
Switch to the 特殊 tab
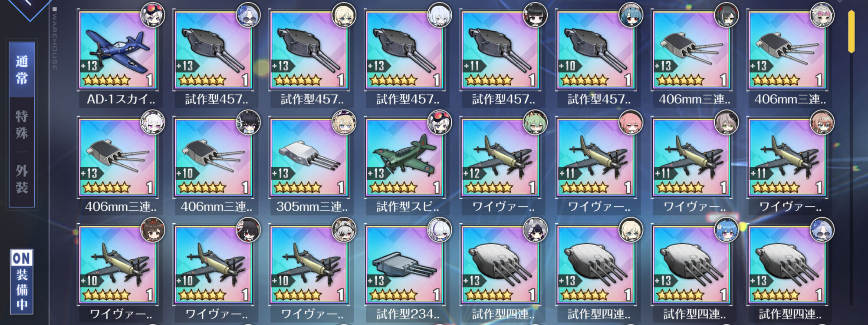22,125
